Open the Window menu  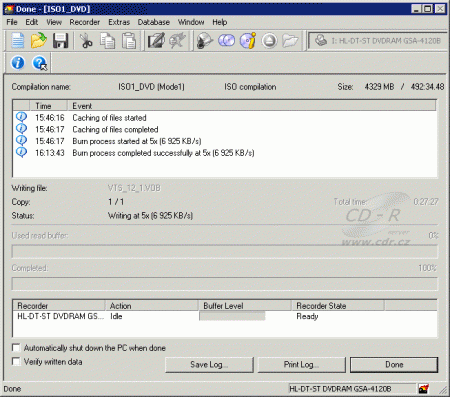pos(191,22)
